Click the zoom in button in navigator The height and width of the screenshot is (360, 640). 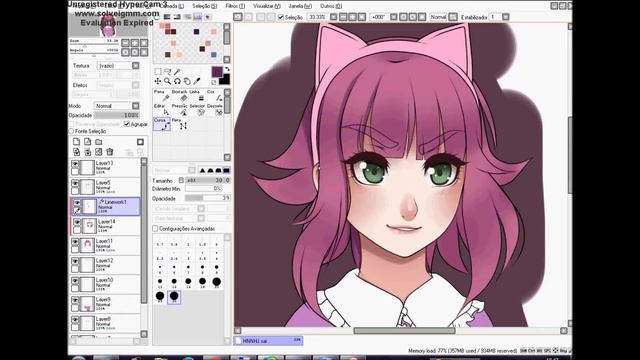click(135, 43)
